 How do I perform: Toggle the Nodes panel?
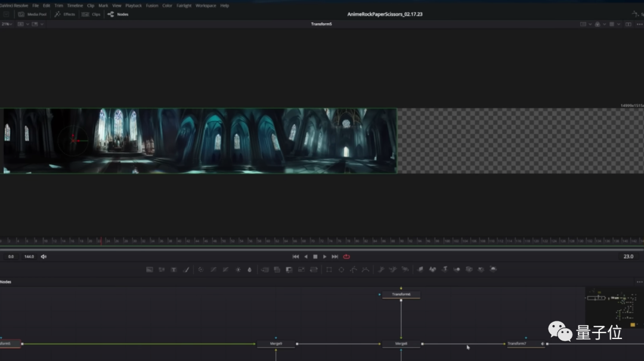click(118, 14)
